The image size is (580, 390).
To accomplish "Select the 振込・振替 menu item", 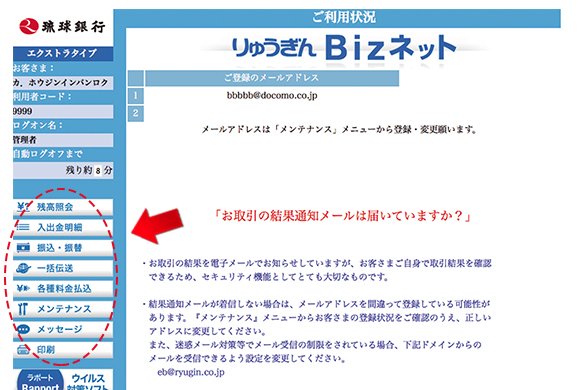I will [63, 248].
